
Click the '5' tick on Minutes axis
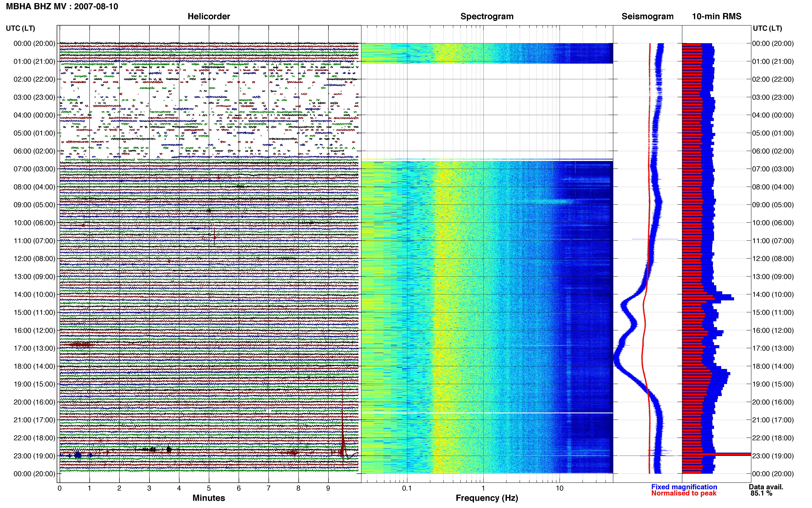[x=209, y=488]
